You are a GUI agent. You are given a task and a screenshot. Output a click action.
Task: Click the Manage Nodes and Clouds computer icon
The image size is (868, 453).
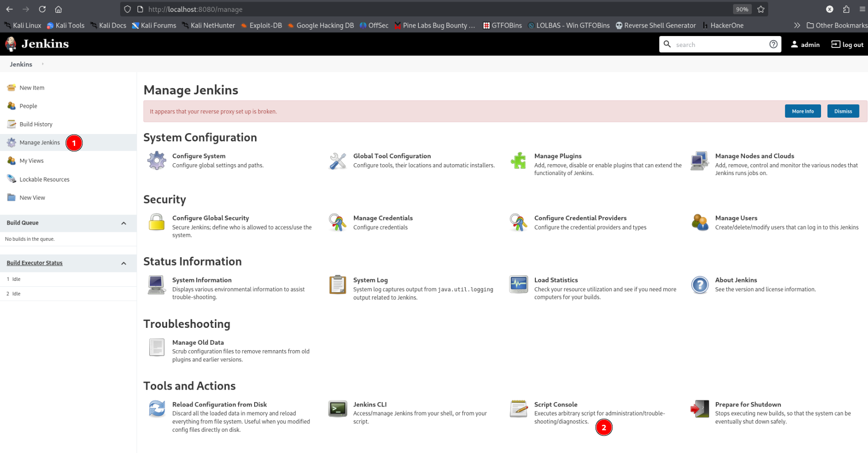(699, 161)
